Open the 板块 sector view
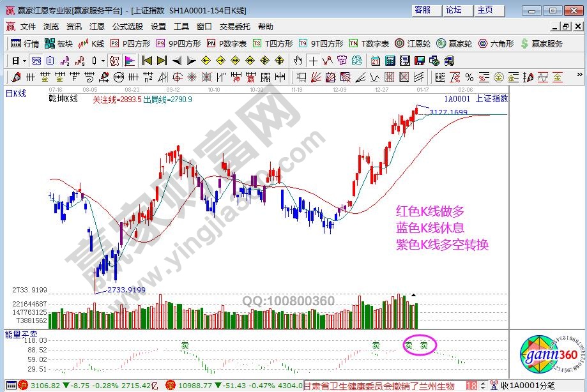 click(59, 43)
